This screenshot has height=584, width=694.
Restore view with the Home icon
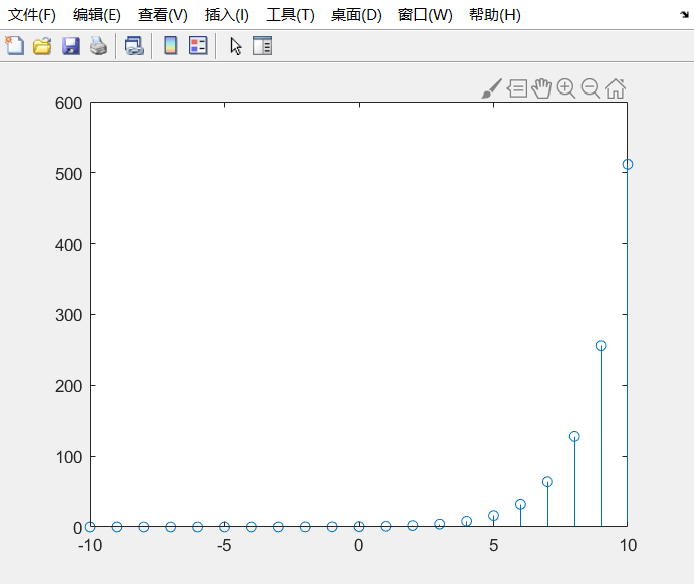point(616,89)
